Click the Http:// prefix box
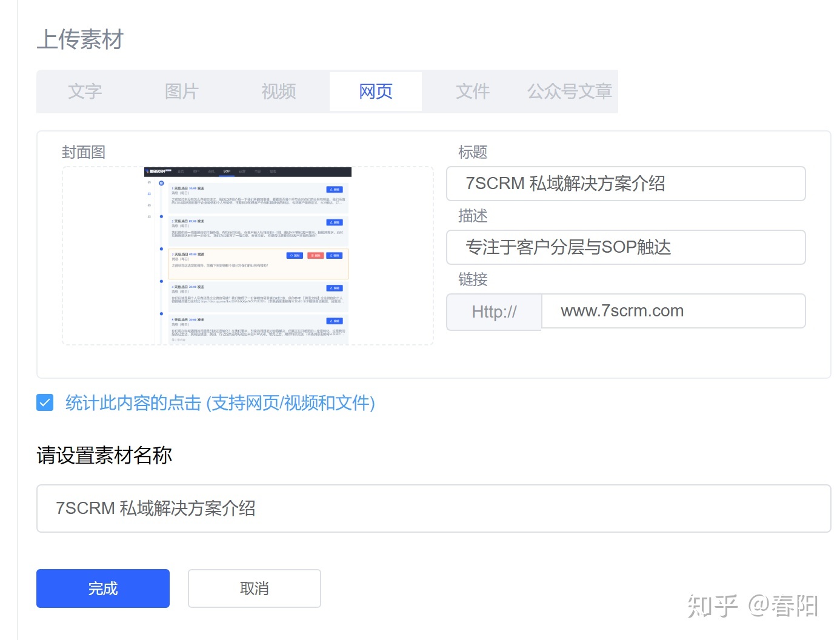840x640 pixels. click(x=494, y=312)
